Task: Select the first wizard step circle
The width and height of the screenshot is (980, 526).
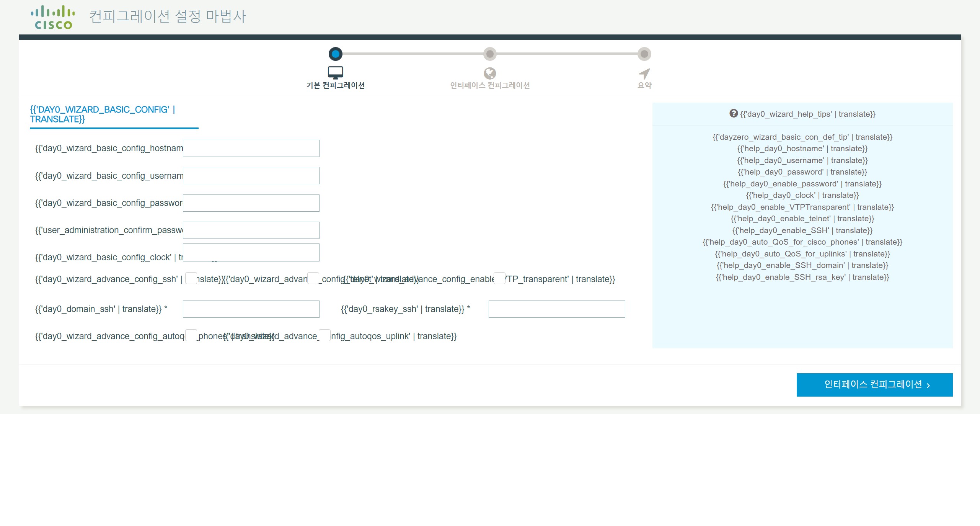Action: tap(335, 54)
